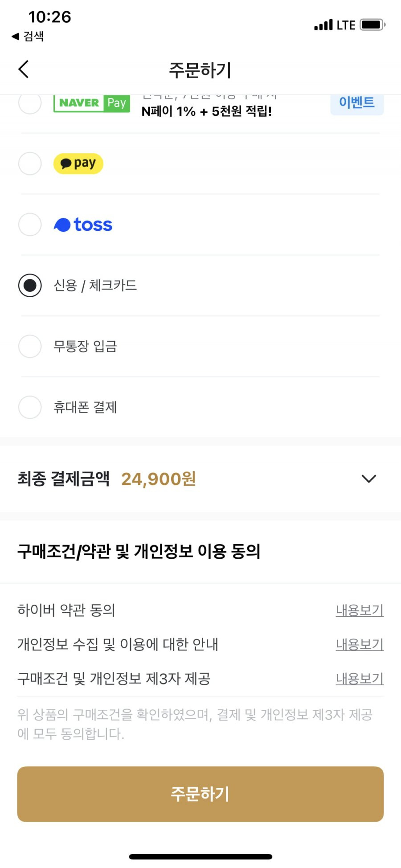Click the NAVER Pay logo

[x=92, y=103]
